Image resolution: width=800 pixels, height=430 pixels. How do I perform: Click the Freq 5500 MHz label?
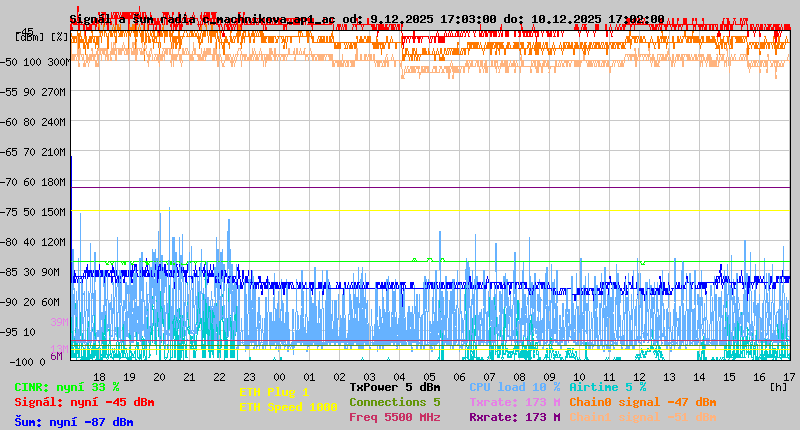click(x=394, y=417)
